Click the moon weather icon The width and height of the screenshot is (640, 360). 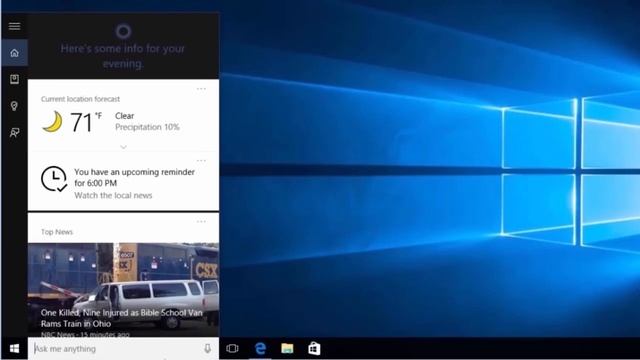click(53, 122)
